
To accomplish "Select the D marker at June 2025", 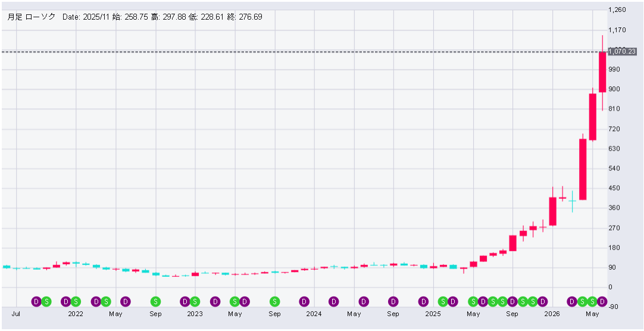I will coord(483,302).
